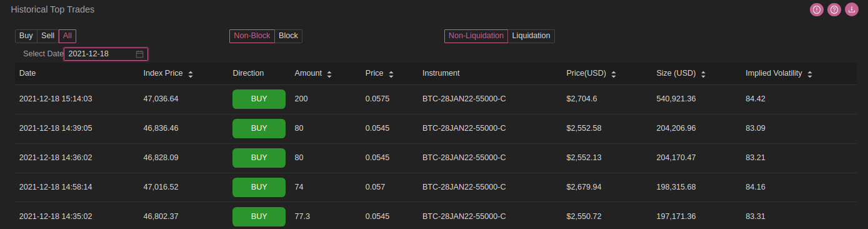Choose the Non-Block trades filter
Viewport: 868px width, 229px height.
coord(252,36)
